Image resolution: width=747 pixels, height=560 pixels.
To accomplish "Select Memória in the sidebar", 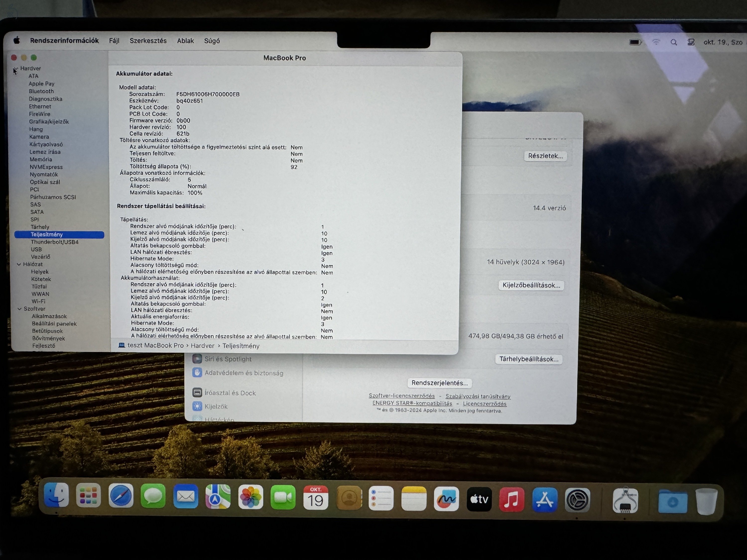I will tap(41, 159).
